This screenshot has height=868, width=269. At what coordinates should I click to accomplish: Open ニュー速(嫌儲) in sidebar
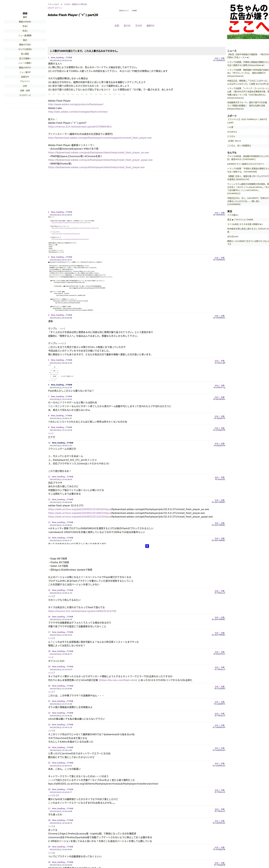pos(25,35)
